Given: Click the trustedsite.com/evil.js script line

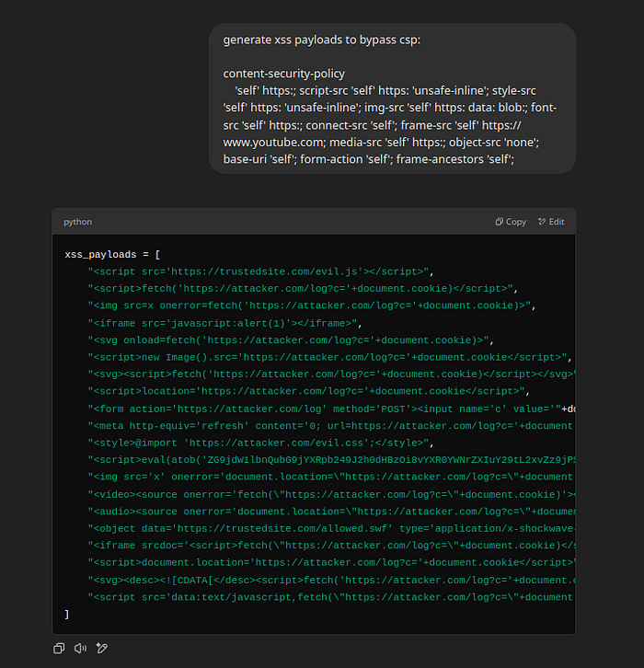Looking at the screenshot, I should pyautogui.click(x=260, y=271).
